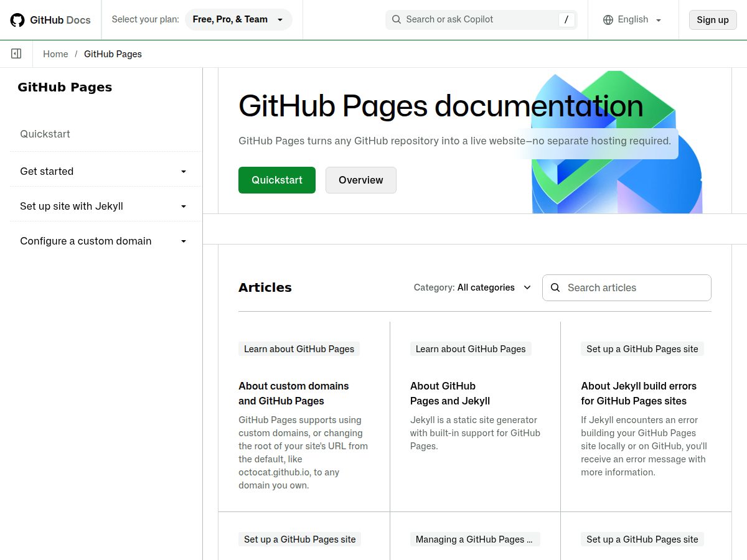Click the globe language icon
747x560 pixels.
[608, 20]
